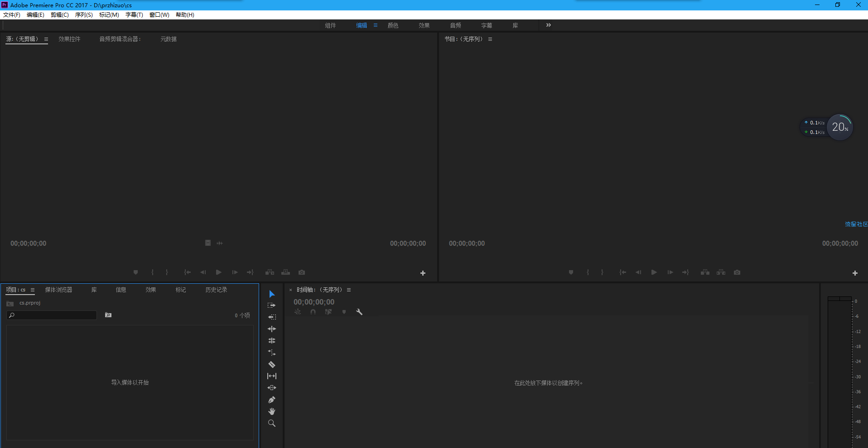868x448 pixels.
Task: Click Overwrite button in source monitor
Action: 285,272
